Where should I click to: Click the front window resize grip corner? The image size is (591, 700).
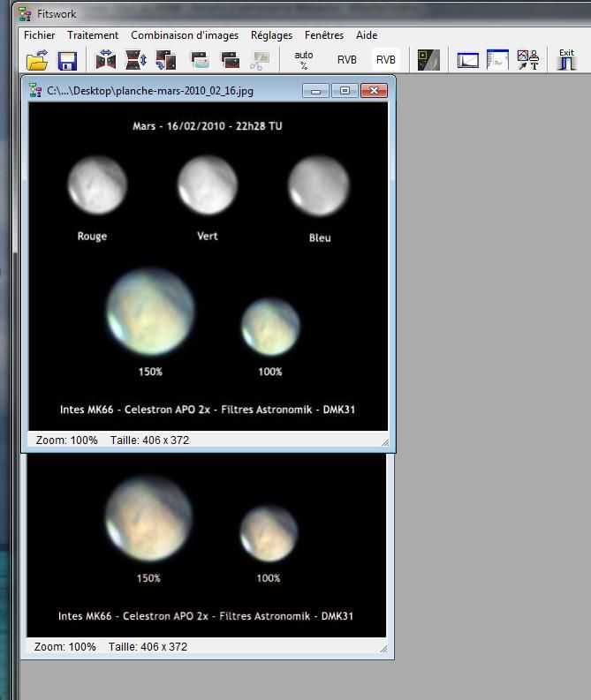click(384, 441)
